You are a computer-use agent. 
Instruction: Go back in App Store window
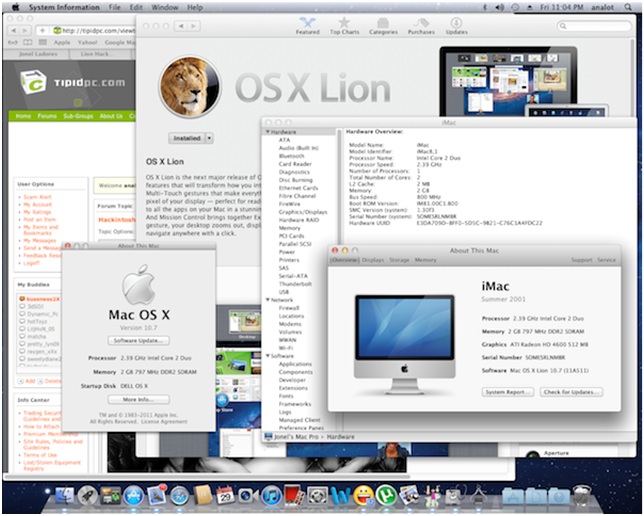pos(181,26)
